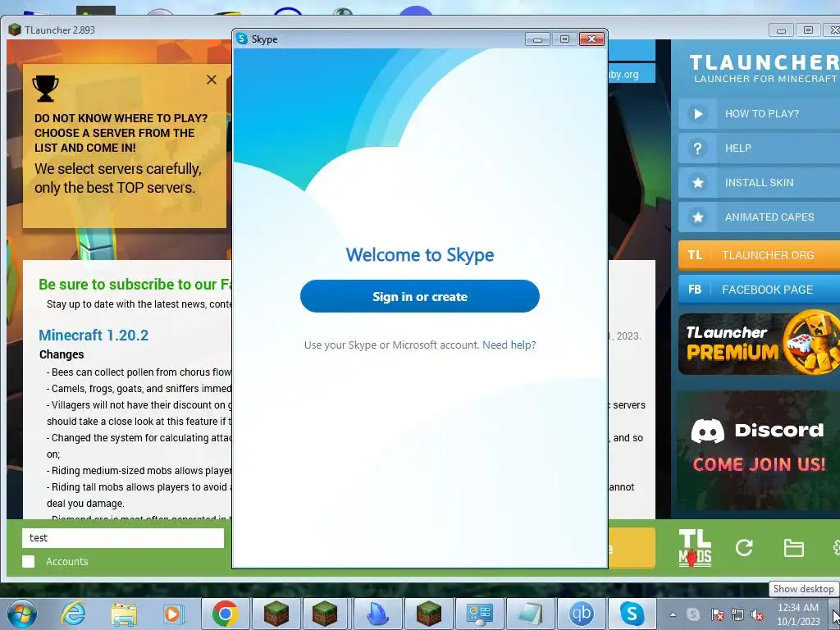Viewport: 840px width, 630px height.
Task: Switch to Skype via taskbar icon
Action: [632, 614]
